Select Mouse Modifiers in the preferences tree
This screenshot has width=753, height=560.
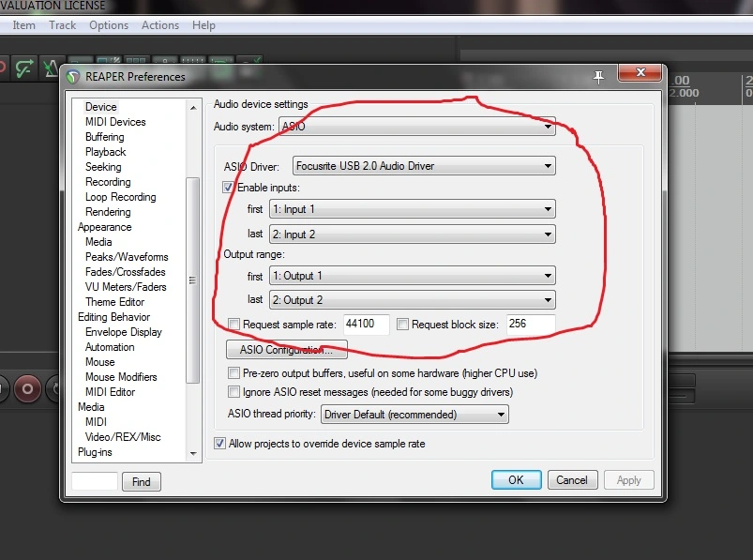121,377
